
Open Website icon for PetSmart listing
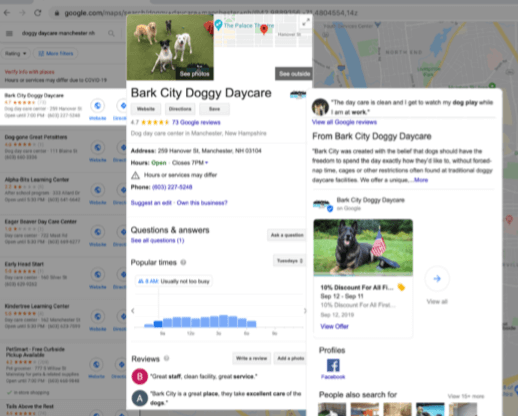coord(96,364)
